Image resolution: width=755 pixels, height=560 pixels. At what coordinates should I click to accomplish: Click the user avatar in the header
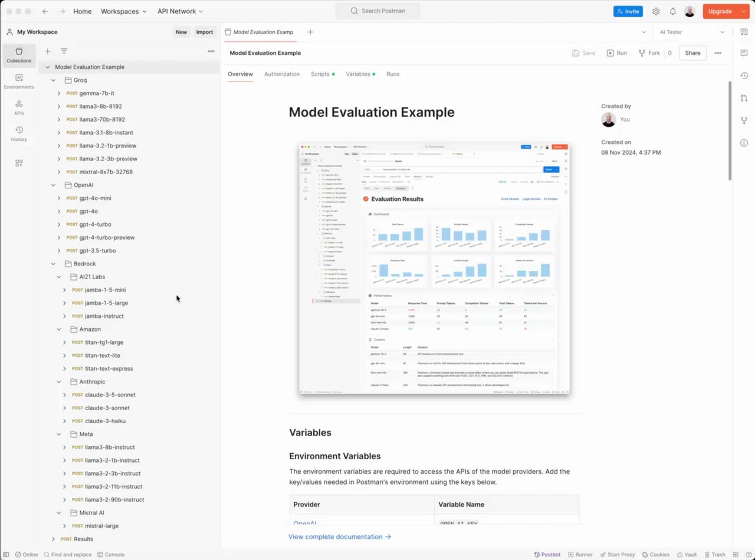point(690,11)
